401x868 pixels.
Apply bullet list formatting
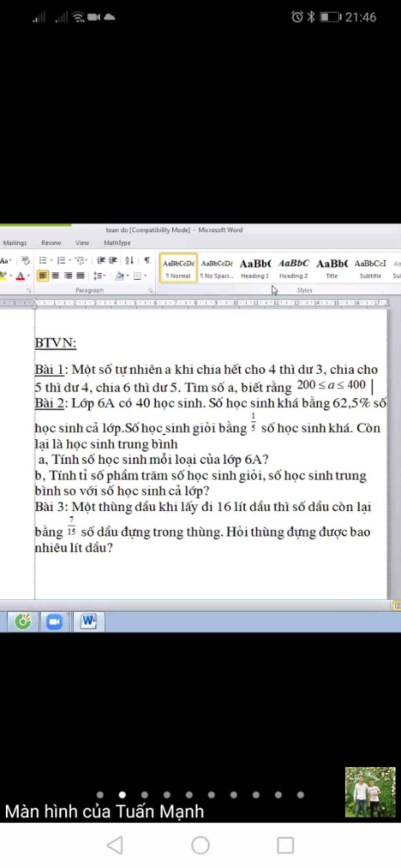tap(43, 260)
